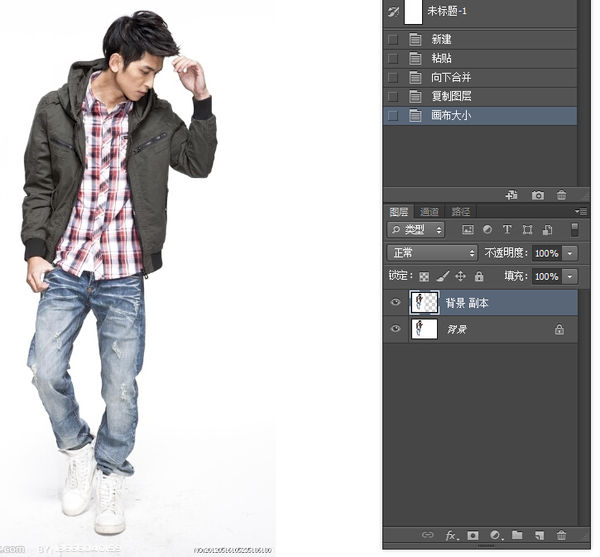Select the 复制图层 history state
The height and width of the screenshot is (557, 600).
(x=480, y=96)
